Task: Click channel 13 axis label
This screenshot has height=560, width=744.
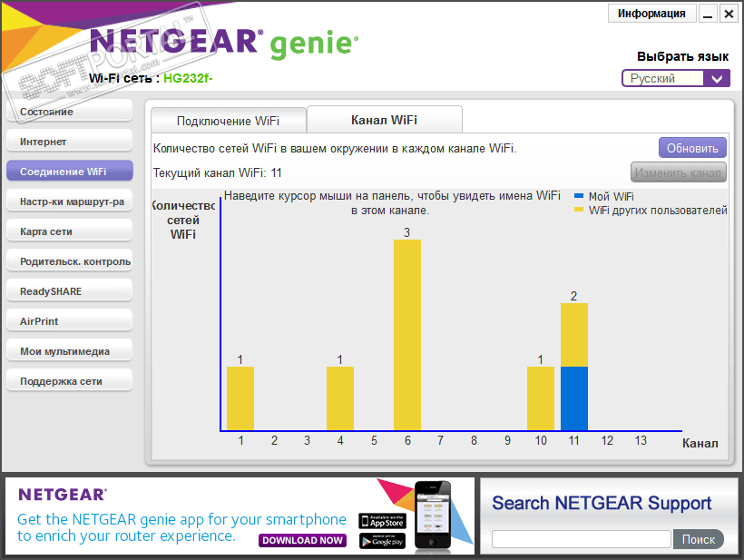Action: pos(641,441)
